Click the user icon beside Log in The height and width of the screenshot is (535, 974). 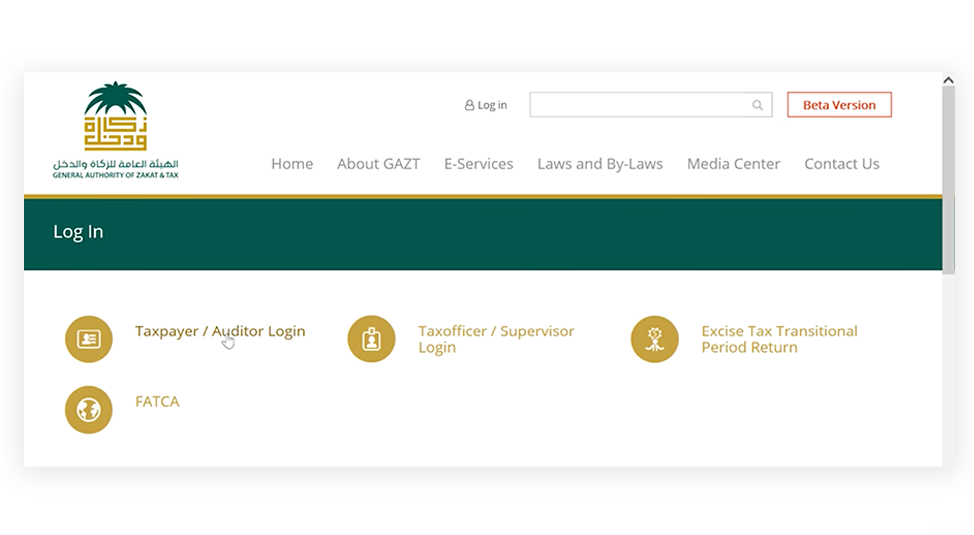(x=469, y=105)
